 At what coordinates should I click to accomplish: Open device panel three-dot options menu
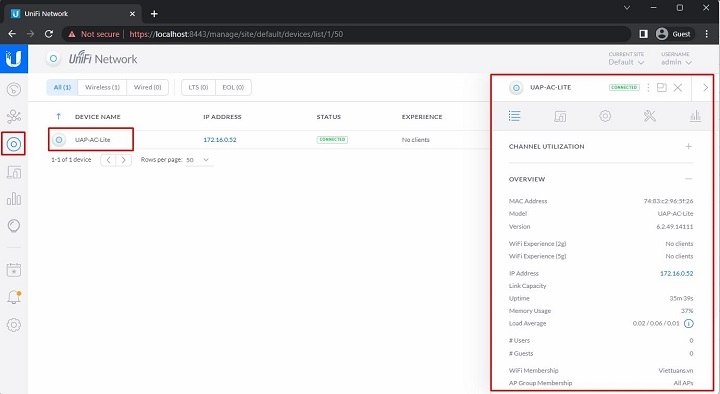[648, 87]
